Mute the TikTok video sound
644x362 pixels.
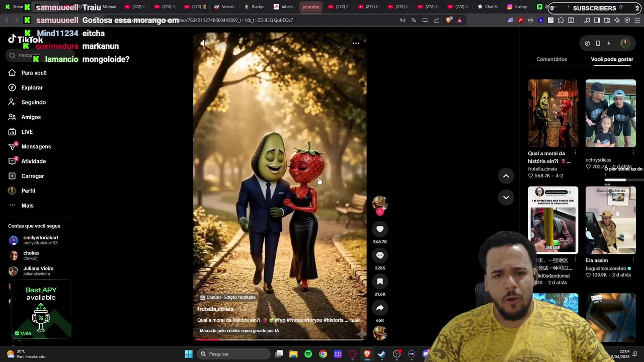click(203, 44)
